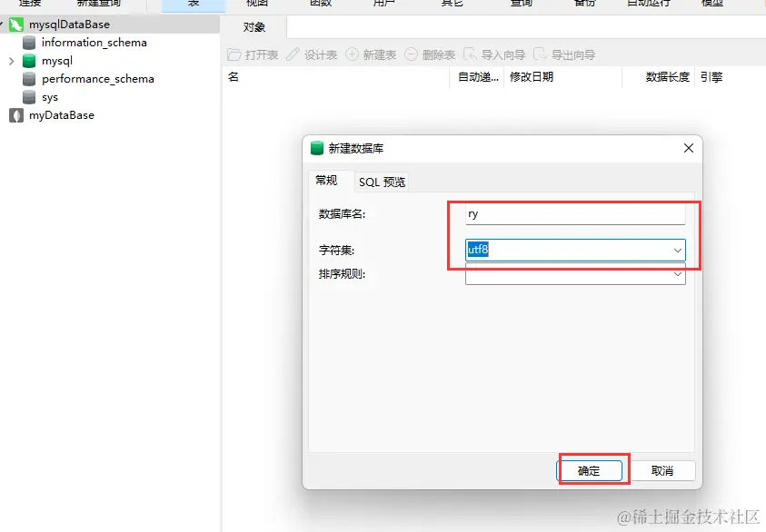Open the 导入向导 import wizard
The image size is (766, 532).
pos(494,54)
